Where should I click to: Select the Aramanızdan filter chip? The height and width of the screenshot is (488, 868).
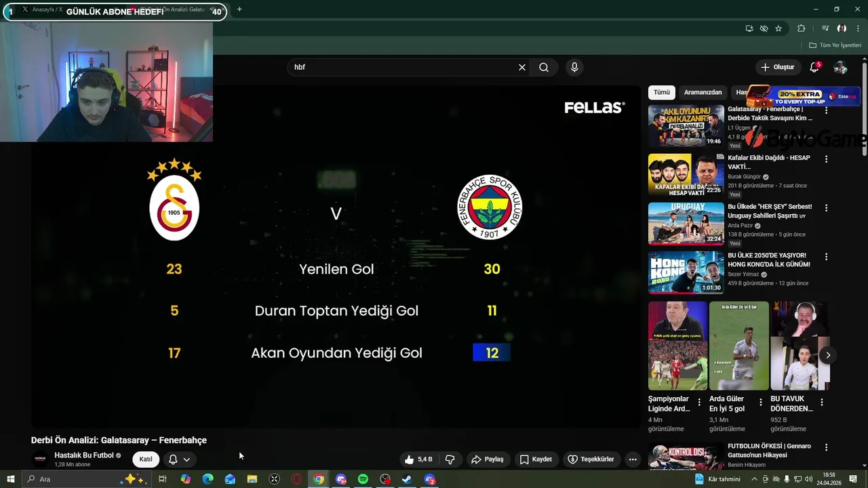(x=703, y=92)
